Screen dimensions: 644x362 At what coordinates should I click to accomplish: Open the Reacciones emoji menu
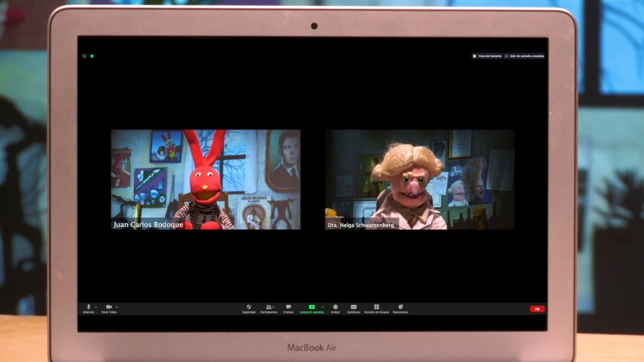(x=400, y=307)
